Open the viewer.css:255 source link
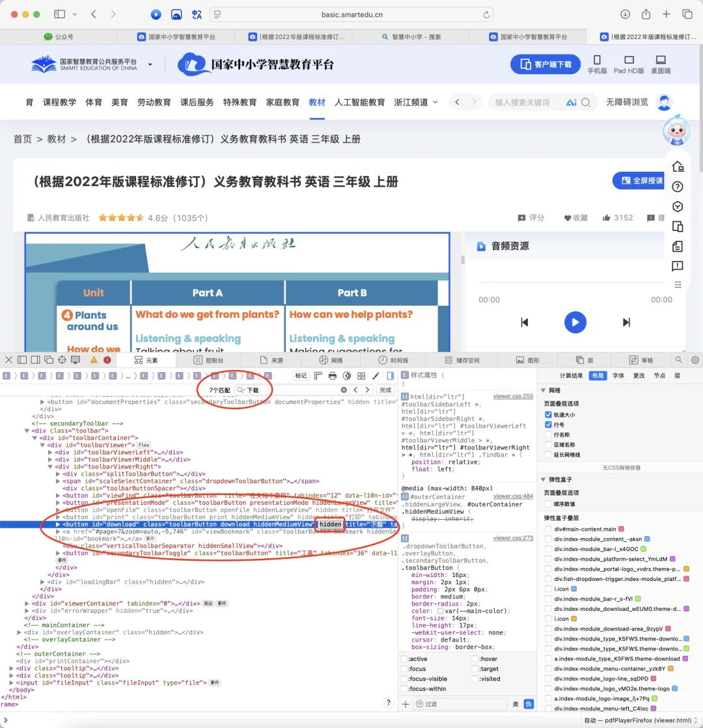This screenshot has width=703, height=728. (x=513, y=396)
